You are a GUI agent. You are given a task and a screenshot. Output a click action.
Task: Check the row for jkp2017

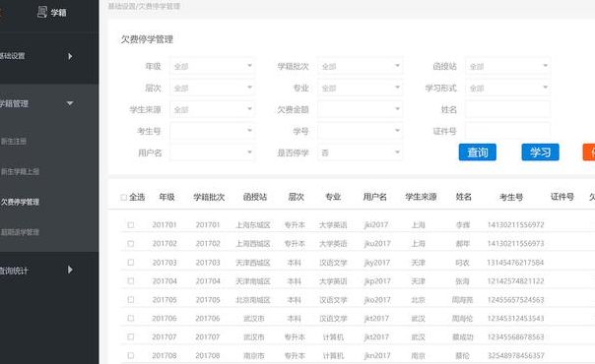(131, 280)
